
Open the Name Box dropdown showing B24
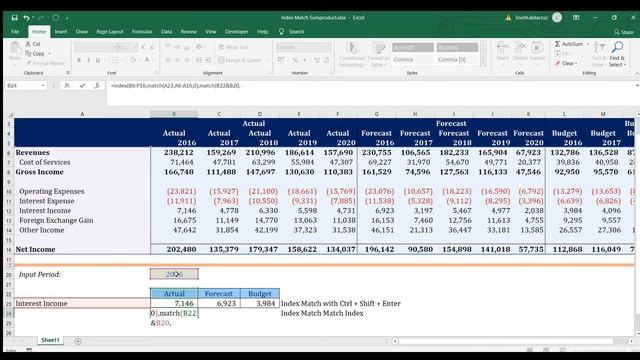coord(43,86)
